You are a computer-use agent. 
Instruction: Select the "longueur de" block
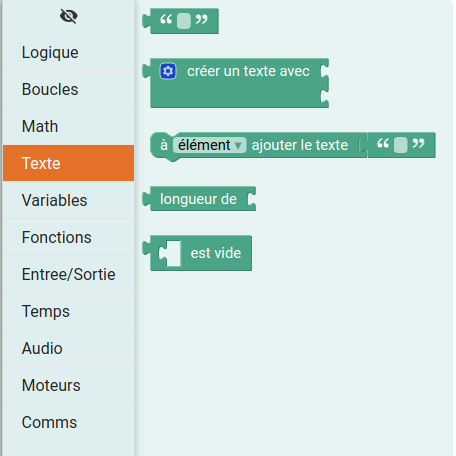pos(199,199)
